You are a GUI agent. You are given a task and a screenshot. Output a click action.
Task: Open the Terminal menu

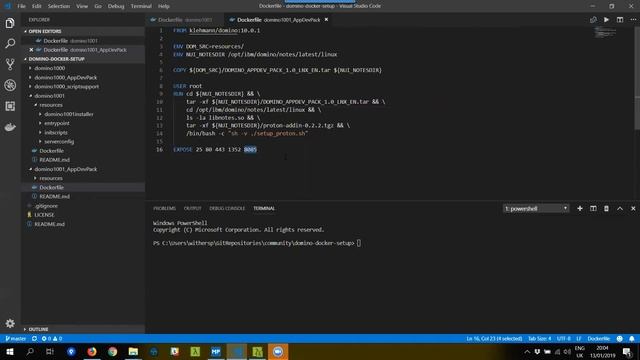coord(141,6)
